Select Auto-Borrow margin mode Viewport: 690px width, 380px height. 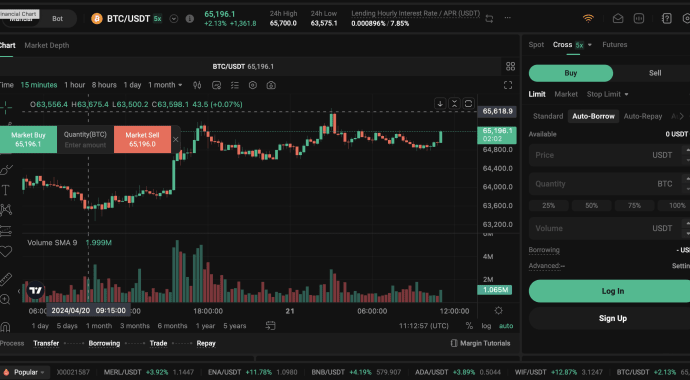pyautogui.click(x=593, y=116)
